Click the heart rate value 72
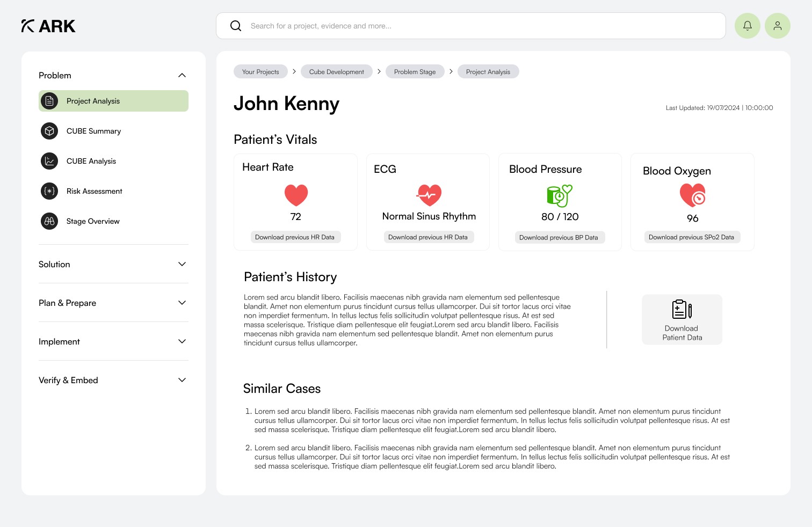 click(296, 217)
